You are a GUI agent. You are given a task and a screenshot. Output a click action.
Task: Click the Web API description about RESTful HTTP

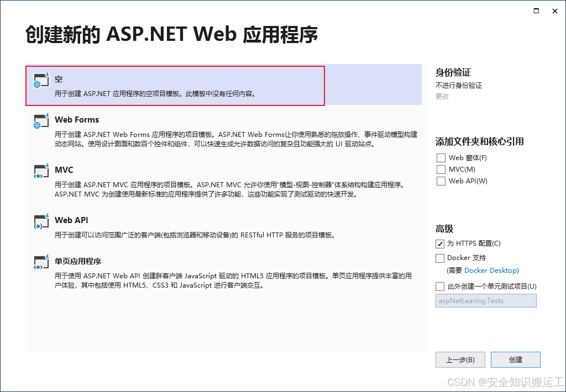[195, 235]
